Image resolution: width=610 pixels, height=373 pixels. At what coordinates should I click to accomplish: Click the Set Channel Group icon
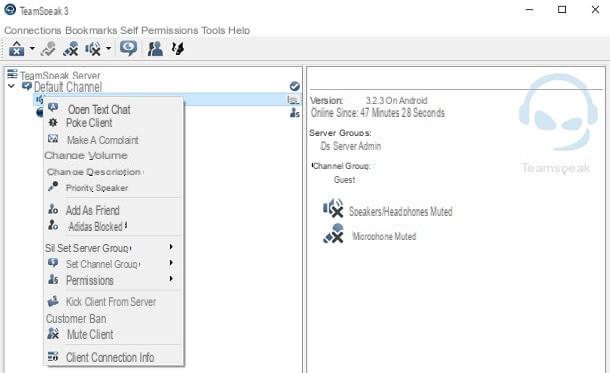pyautogui.click(x=53, y=263)
